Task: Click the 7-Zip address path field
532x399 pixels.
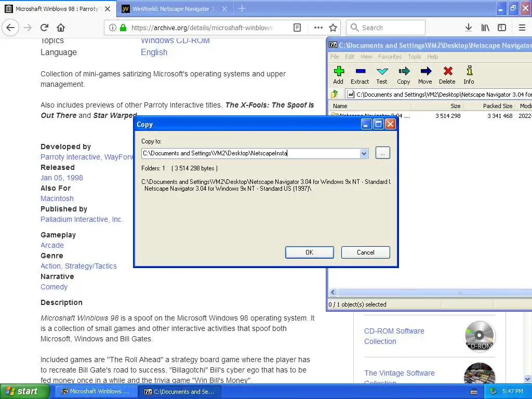Action: 438,95
